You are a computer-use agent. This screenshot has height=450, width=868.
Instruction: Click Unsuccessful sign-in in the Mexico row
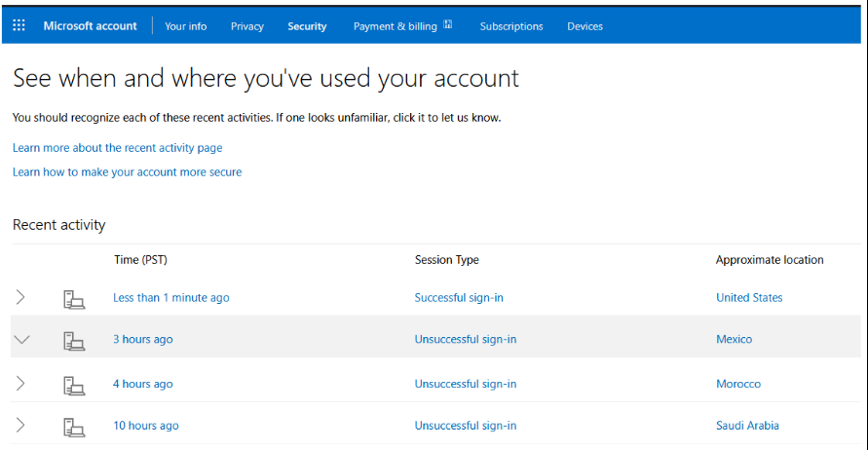tap(466, 339)
